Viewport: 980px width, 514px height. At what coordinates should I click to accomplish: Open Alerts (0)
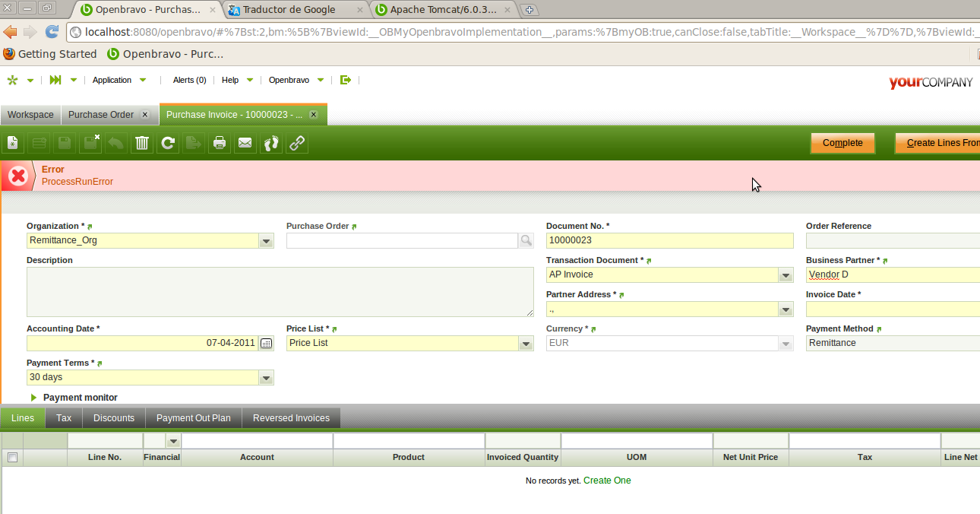coord(189,80)
